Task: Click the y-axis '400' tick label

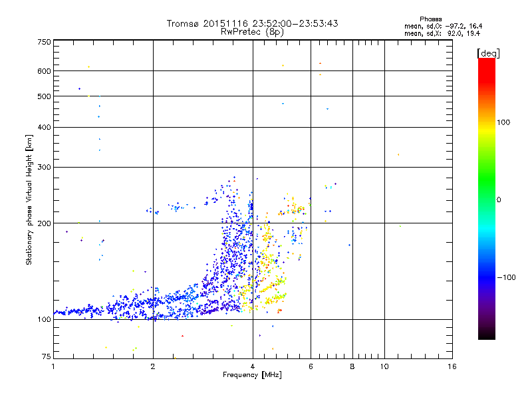Action: [44, 127]
